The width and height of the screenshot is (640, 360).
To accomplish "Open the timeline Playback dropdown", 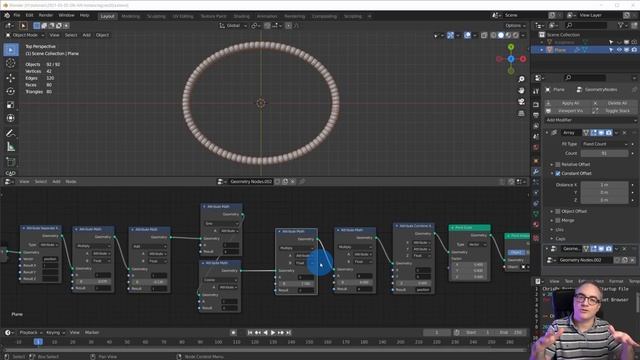I will pos(30,333).
